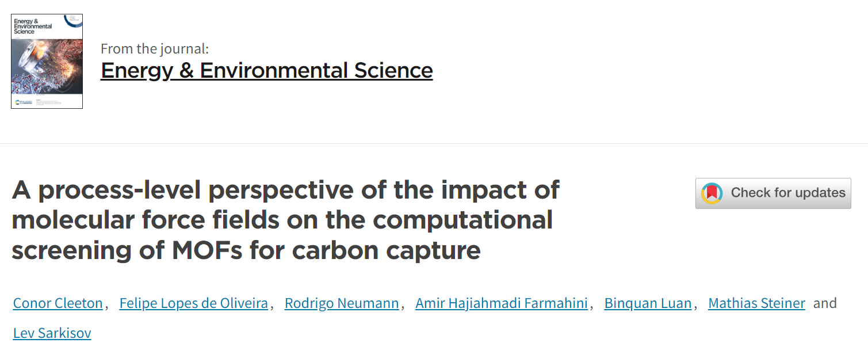This screenshot has height=354, width=868.
Task: Open the Energy & Environmental Science cover thumbnail
Action: [x=47, y=61]
